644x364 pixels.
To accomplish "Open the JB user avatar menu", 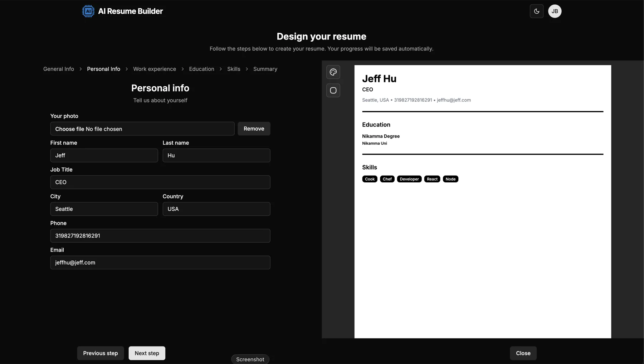I will point(555,11).
